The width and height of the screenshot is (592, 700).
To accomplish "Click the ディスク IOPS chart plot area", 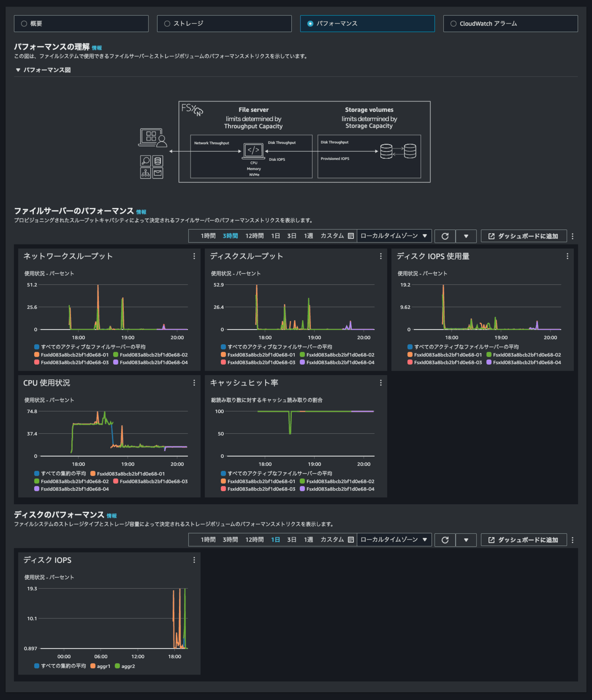I will coord(114,618).
